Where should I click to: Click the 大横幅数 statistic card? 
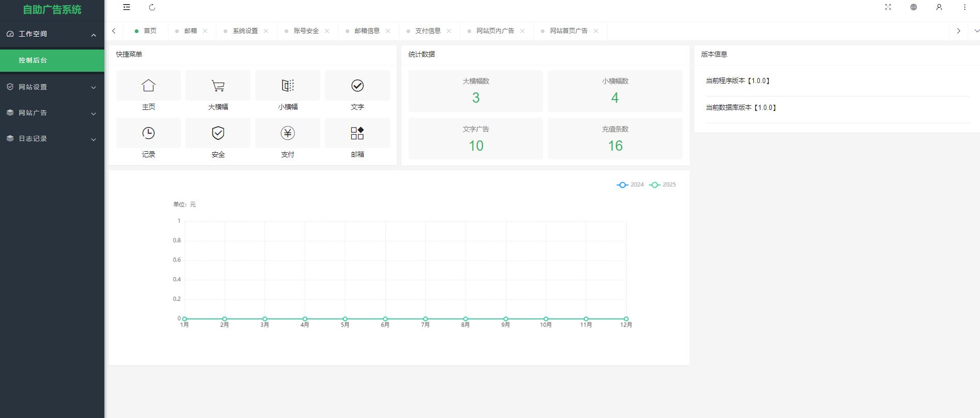point(476,91)
